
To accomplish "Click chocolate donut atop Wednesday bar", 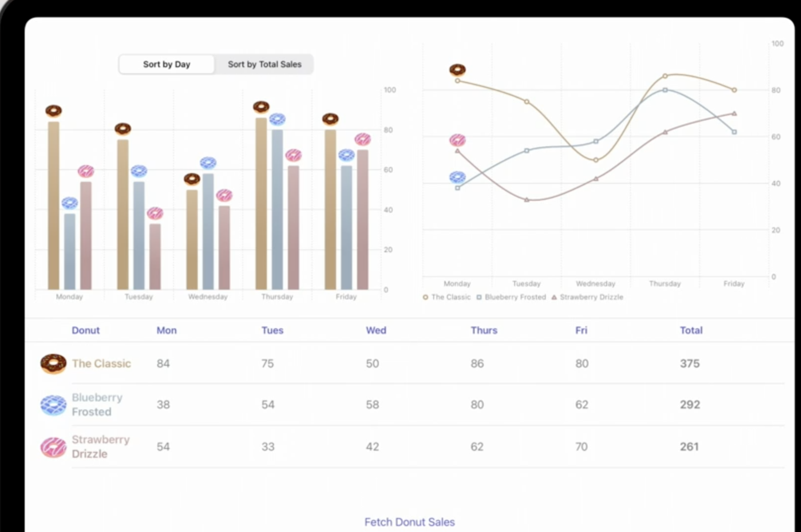I will coord(192,179).
